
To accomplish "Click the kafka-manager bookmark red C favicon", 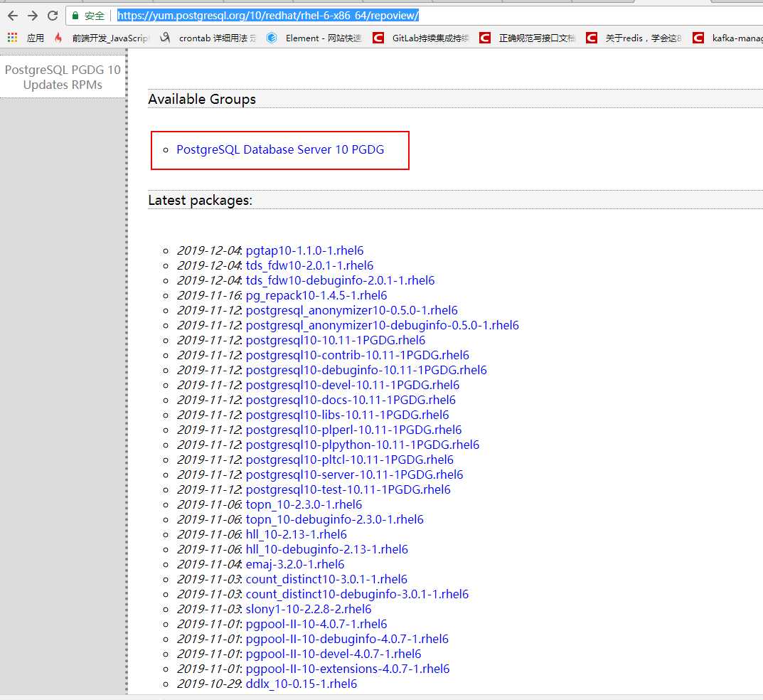I will tap(698, 38).
